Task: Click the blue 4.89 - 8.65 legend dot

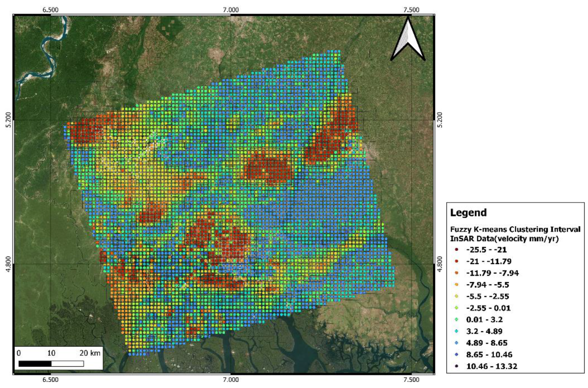Action: click(457, 343)
